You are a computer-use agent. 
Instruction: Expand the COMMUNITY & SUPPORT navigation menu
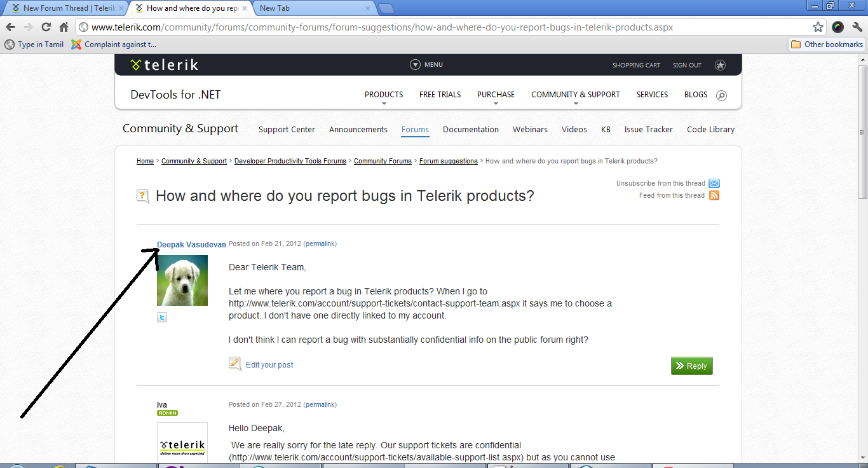[576, 95]
